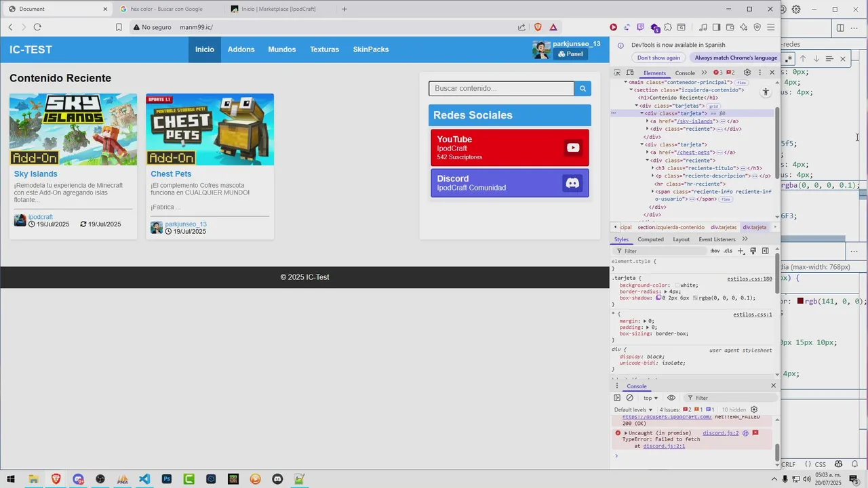This screenshot has width=868, height=488.
Task: Open the console settings gear icon
Action: tap(754, 409)
